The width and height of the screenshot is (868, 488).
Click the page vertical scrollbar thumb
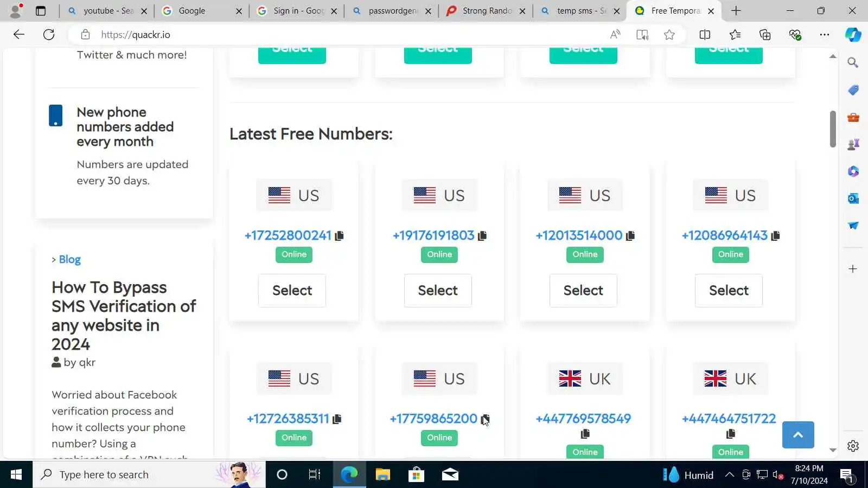(x=833, y=129)
